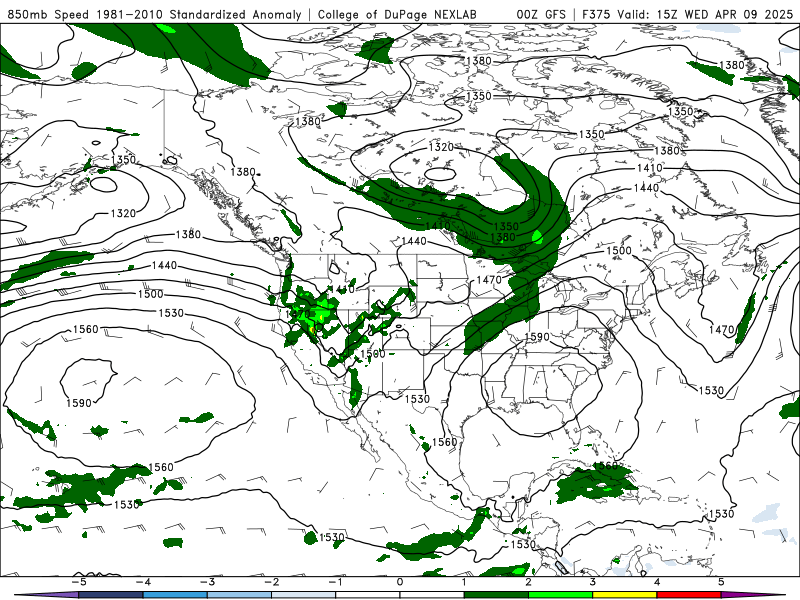Click the yellow 3 to 4 colorbar segment
Viewport: 800px width, 600px height.
click(x=624, y=595)
